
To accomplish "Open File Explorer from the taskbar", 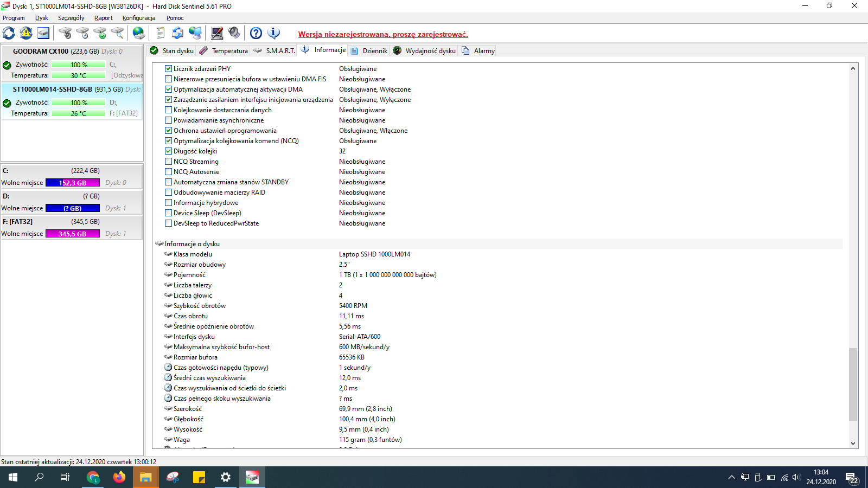I will tap(145, 477).
